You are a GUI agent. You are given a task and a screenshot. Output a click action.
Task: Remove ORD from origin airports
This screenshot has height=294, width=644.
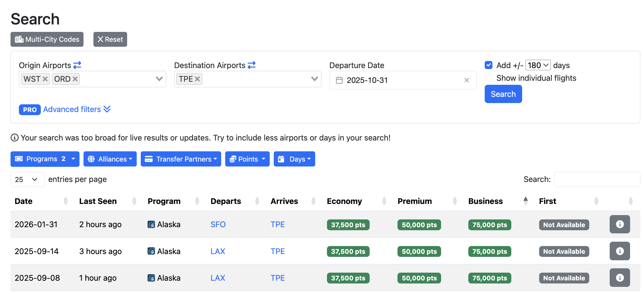pos(75,79)
